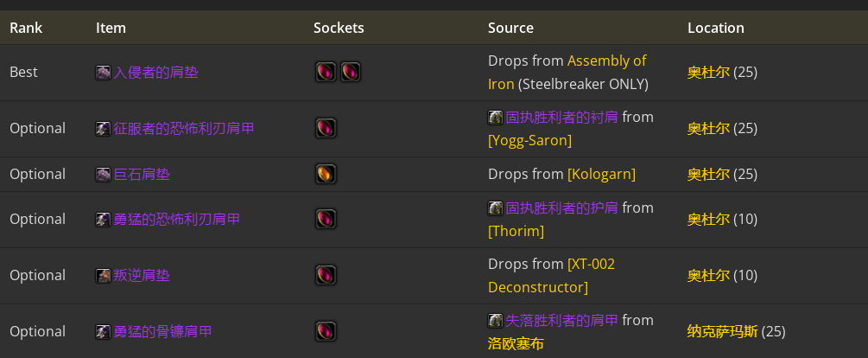This screenshot has height=358, width=868.
Task: Click the 入侵者的肩垫 item icon
Action: [103, 73]
